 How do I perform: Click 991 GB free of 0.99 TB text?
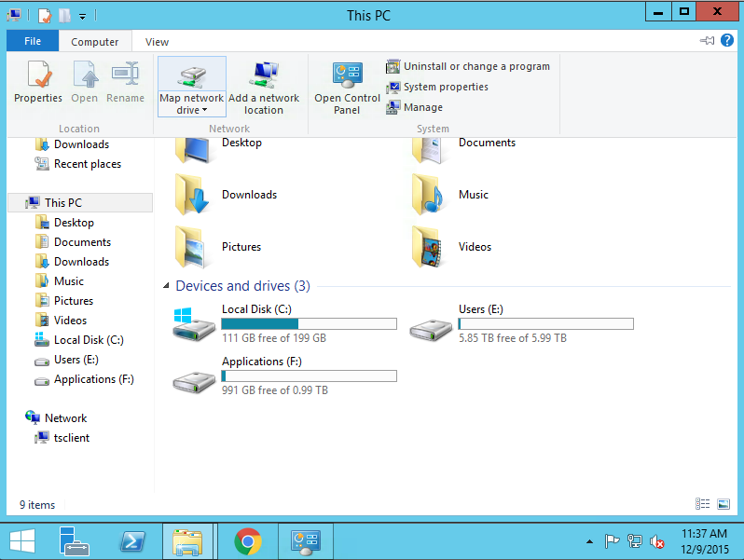click(x=275, y=390)
